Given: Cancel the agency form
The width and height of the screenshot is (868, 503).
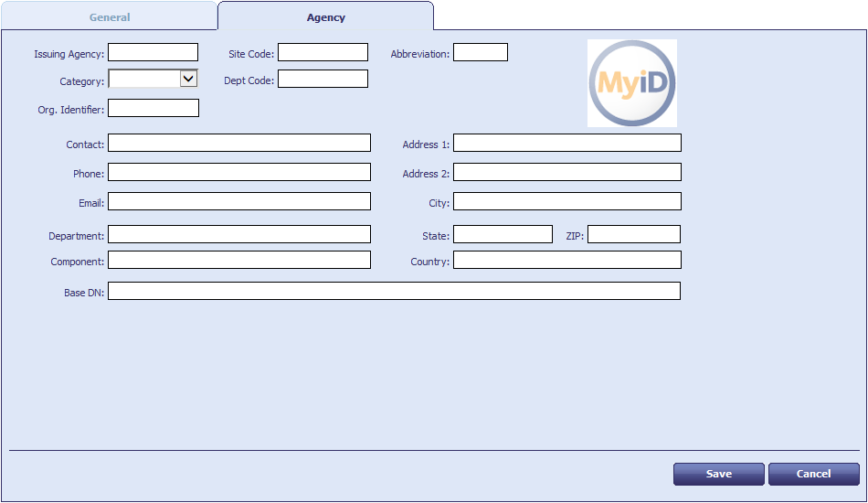Looking at the screenshot, I should [814, 475].
